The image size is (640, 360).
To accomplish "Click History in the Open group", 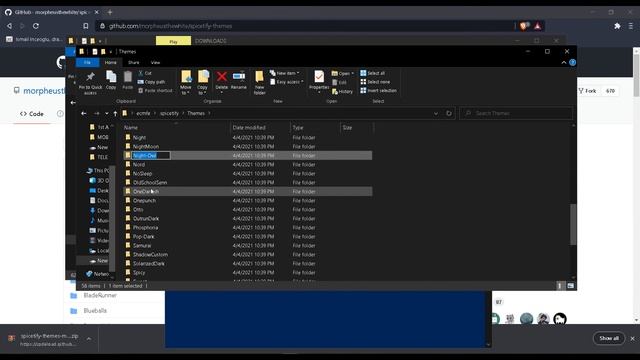I will pos(342,91).
